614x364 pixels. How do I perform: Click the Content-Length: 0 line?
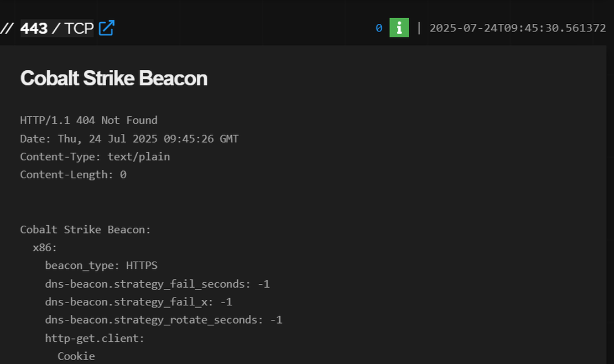72,174
